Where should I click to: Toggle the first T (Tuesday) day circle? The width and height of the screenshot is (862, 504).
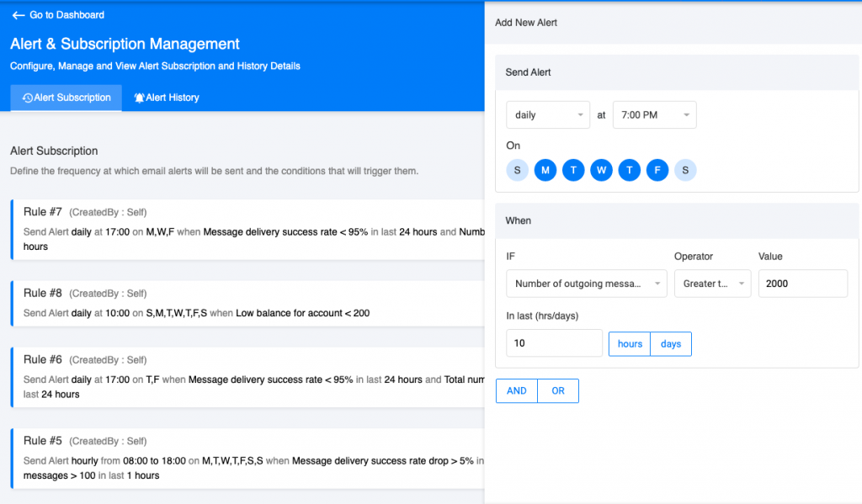pos(573,170)
